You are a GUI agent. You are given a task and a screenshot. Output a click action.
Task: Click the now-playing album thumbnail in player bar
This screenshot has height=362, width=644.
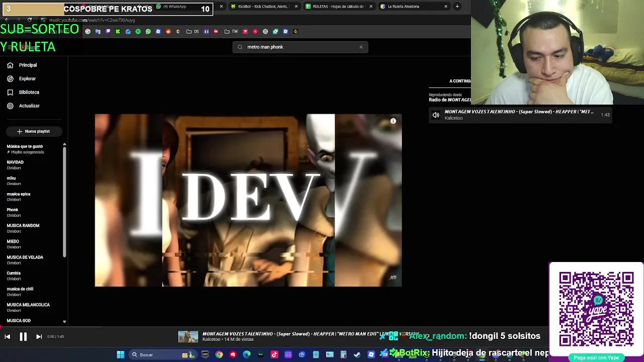coord(188,336)
